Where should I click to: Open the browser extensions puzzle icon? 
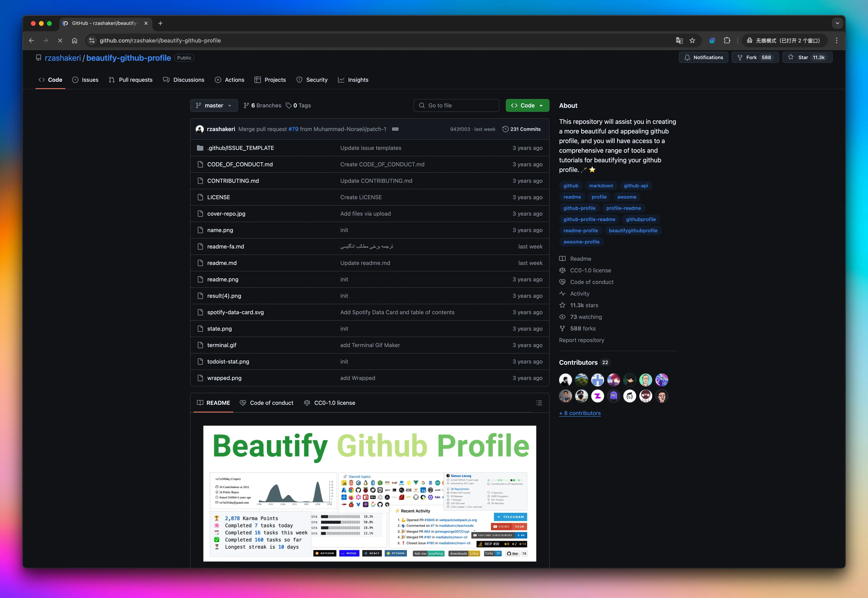pos(727,40)
